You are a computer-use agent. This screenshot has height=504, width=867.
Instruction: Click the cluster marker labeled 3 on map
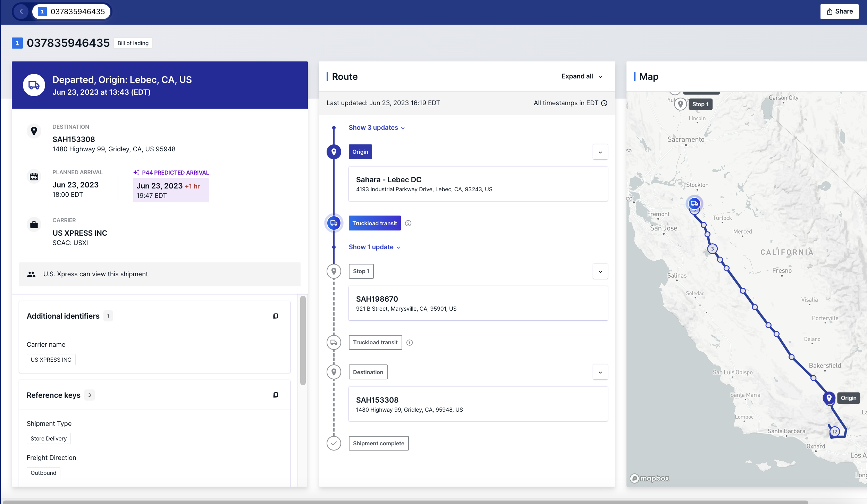pyautogui.click(x=713, y=249)
